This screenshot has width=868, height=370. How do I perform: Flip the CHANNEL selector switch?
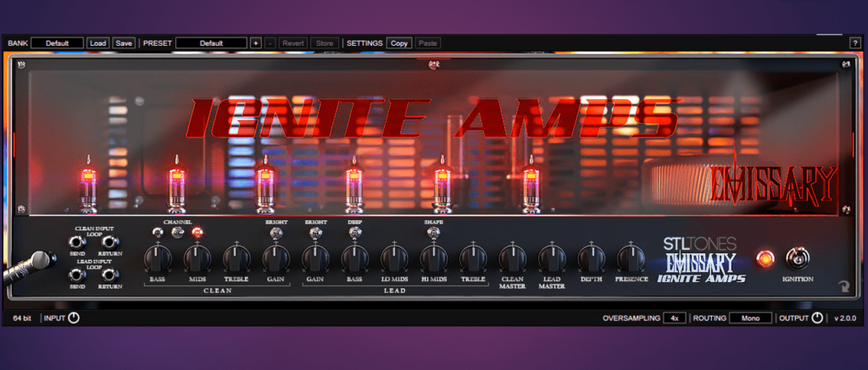click(x=178, y=232)
